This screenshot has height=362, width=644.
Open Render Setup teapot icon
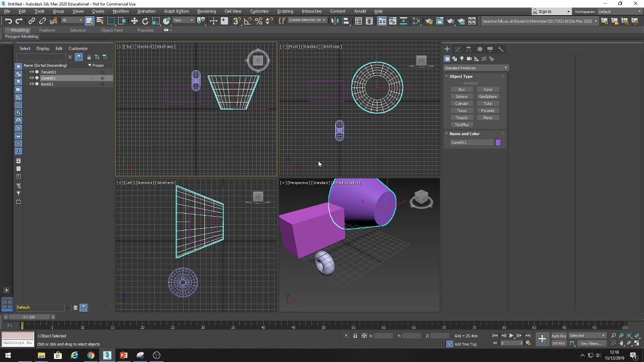click(x=429, y=21)
